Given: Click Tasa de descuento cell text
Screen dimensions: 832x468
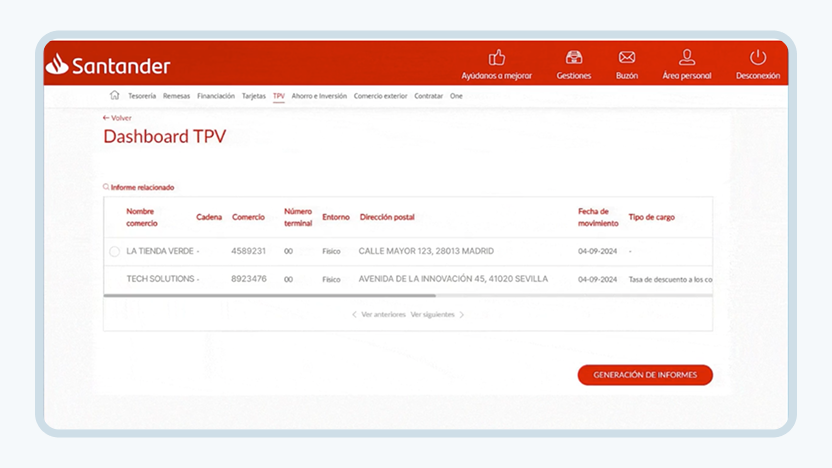Looking at the screenshot, I should click(670, 279).
